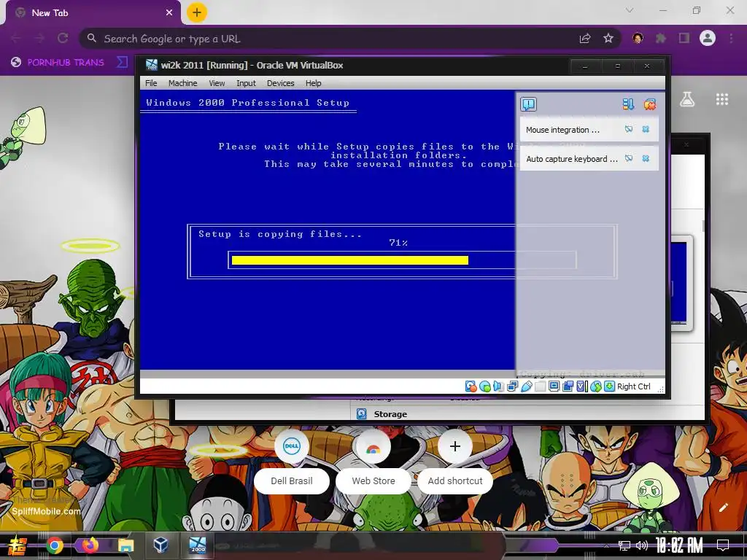Open the first bookmark in the bookmarks bar
Screen dimensions: 747x560
[x=58, y=62]
